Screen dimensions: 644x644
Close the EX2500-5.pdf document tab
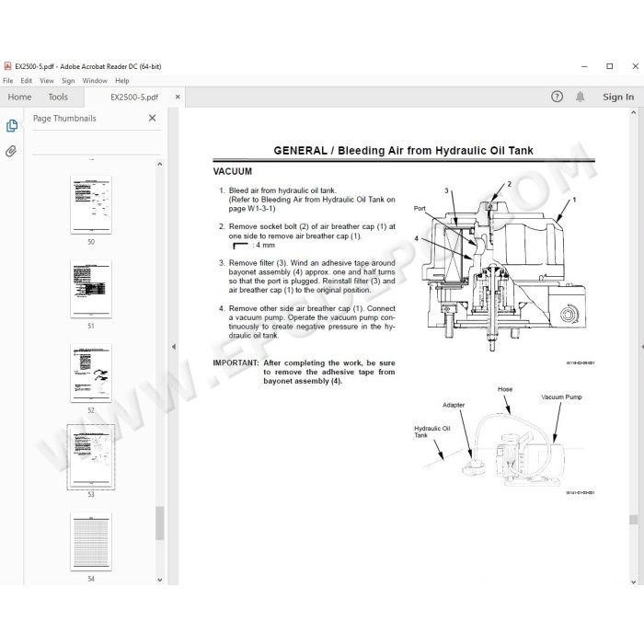pos(178,97)
